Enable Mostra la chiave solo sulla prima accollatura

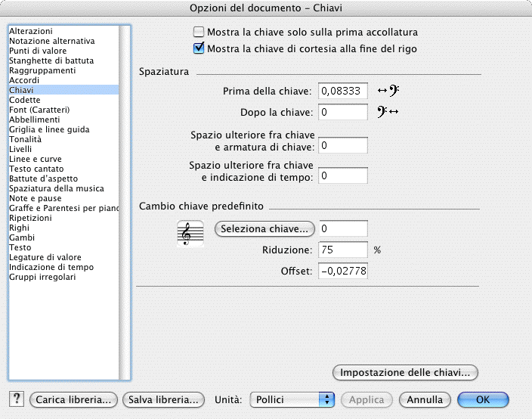(199, 33)
